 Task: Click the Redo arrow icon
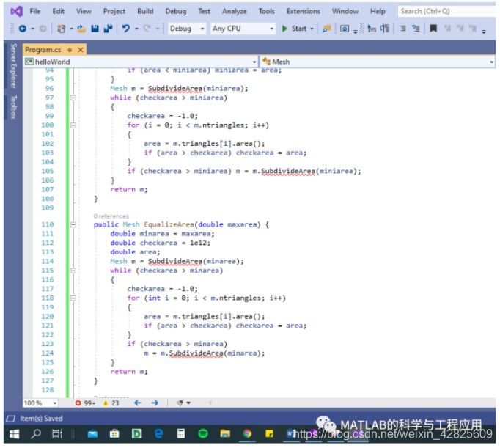(147, 29)
